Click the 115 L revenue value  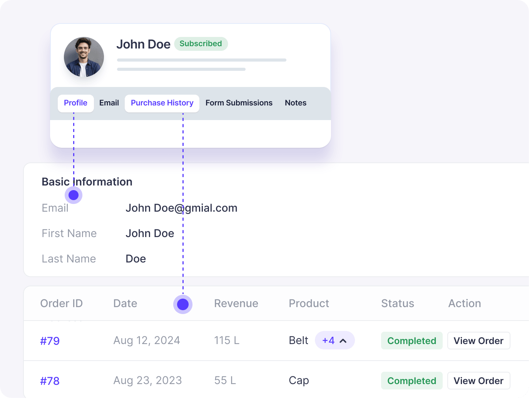coord(227,341)
